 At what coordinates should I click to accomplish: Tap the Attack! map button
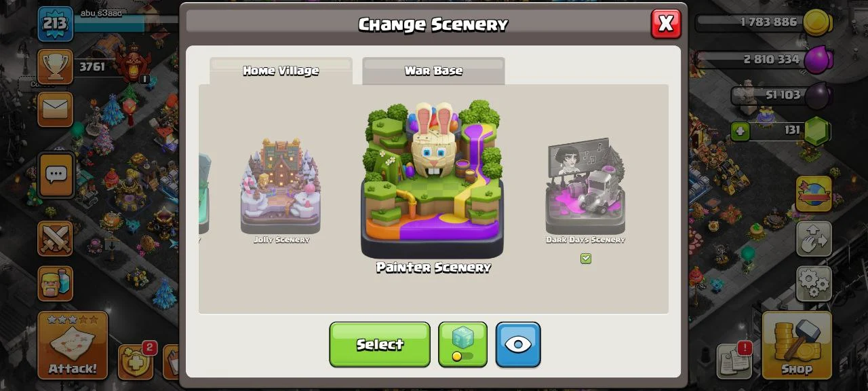point(73,345)
